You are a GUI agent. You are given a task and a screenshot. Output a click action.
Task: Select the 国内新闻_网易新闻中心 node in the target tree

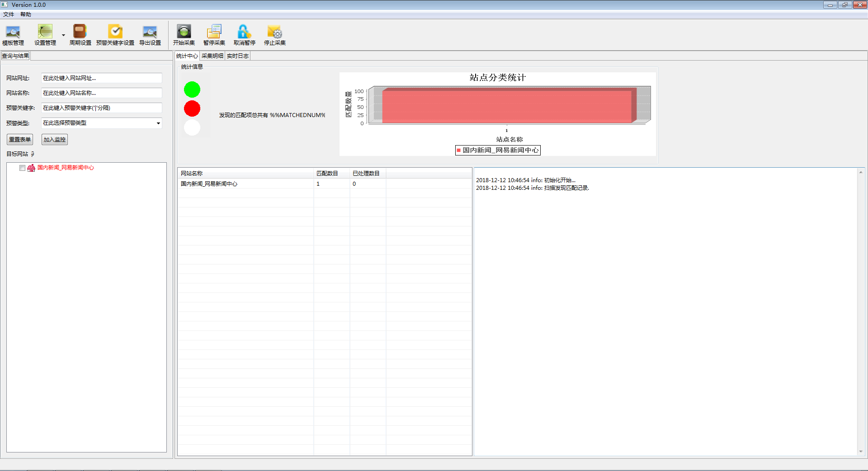pos(66,168)
